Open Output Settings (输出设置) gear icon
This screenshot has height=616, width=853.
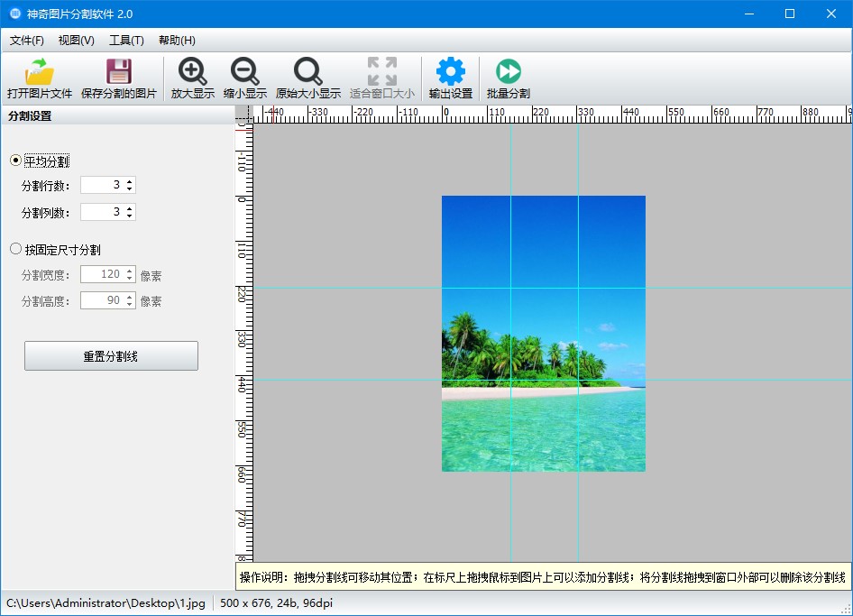click(x=450, y=72)
